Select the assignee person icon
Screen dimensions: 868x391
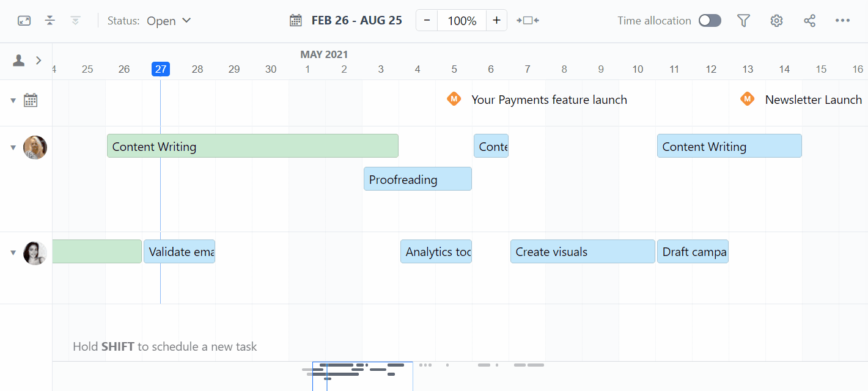[x=19, y=60]
